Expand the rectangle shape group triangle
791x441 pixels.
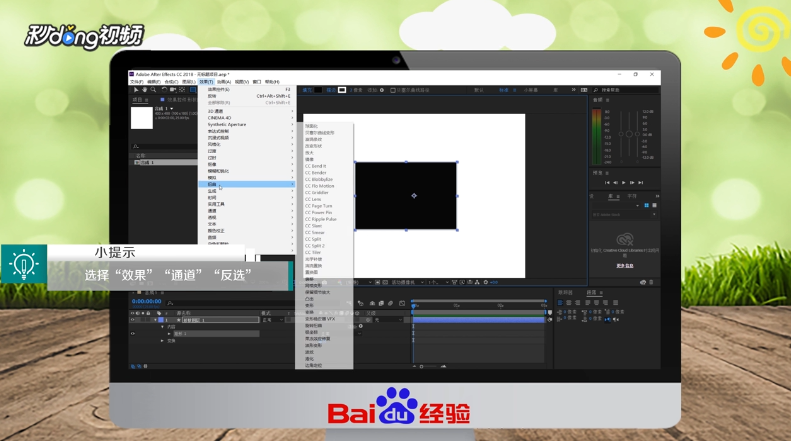click(x=169, y=334)
